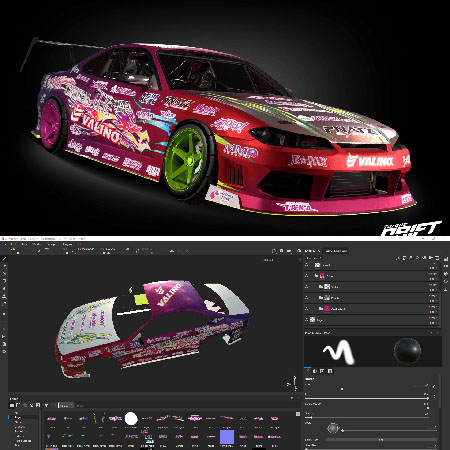Click slider handle beside the alpha thumbnail
This screenshot has height=450, width=450.
[x=342, y=430]
